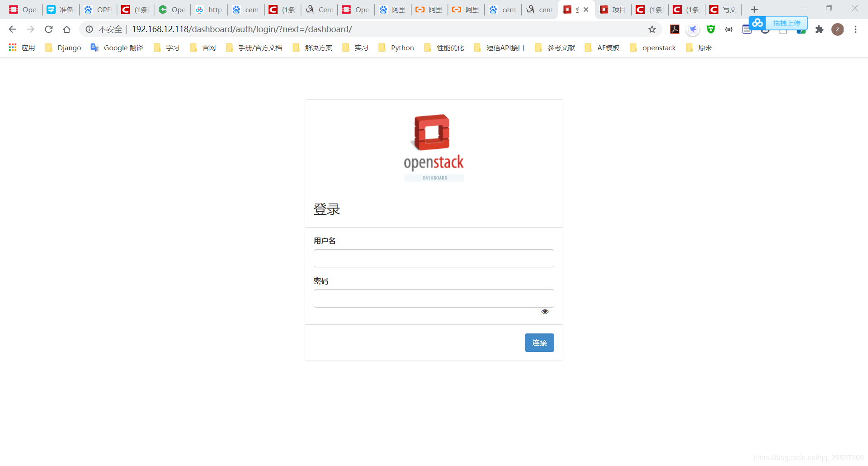Open the {=} code extension icon
Viewport: 868px width, 466px height.
point(729,29)
